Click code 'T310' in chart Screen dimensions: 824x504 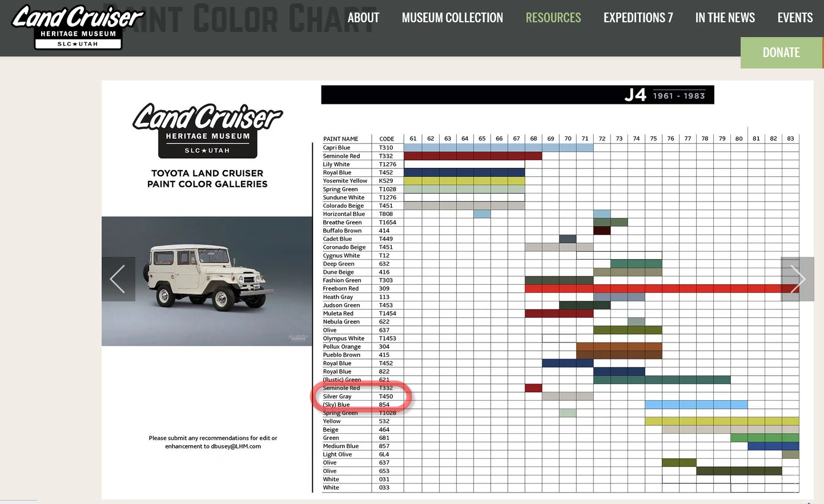point(386,148)
